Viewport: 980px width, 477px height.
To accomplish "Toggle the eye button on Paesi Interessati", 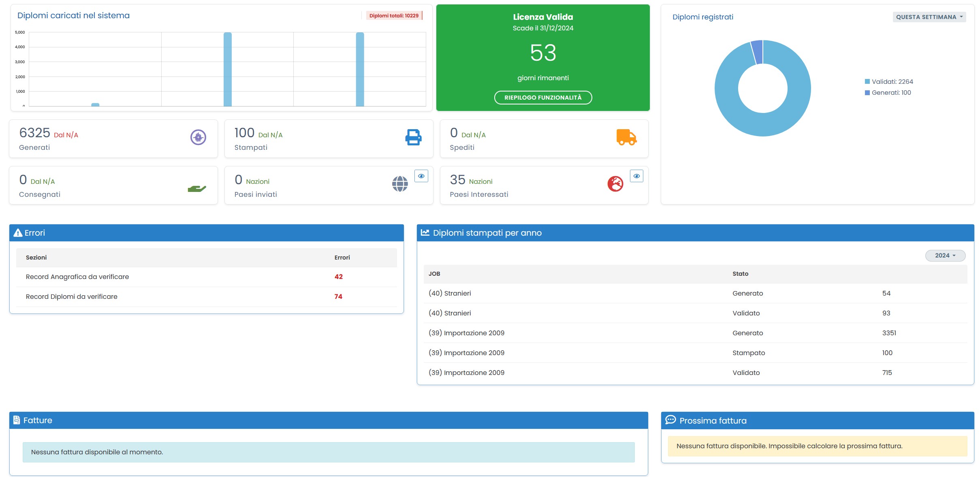I will click(x=636, y=176).
